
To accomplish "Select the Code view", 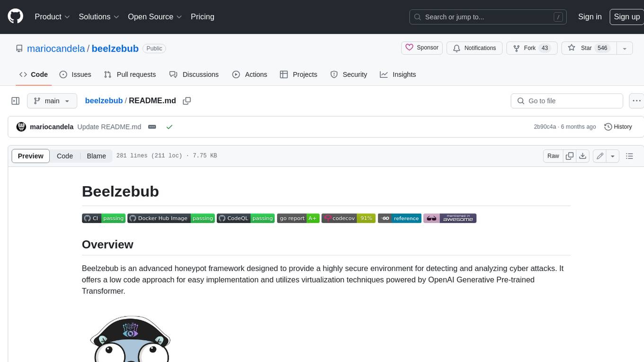I will click(x=65, y=156).
